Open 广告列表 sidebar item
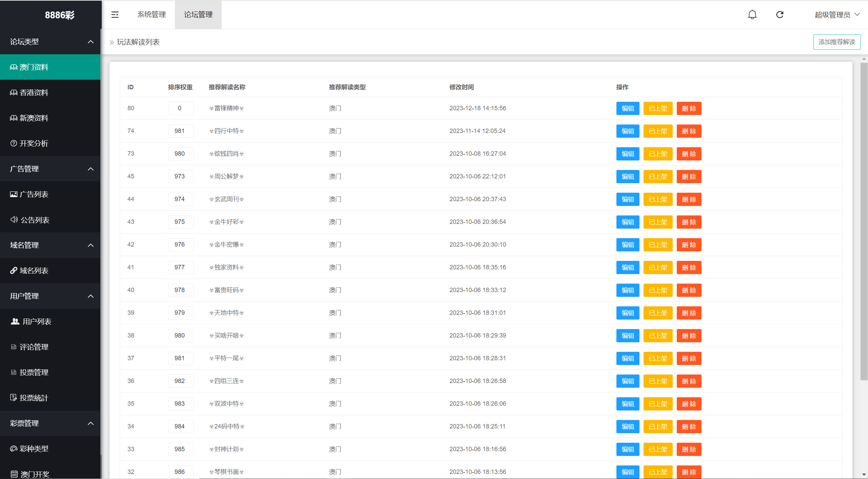The height and width of the screenshot is (479, 868). click(34, 194)
